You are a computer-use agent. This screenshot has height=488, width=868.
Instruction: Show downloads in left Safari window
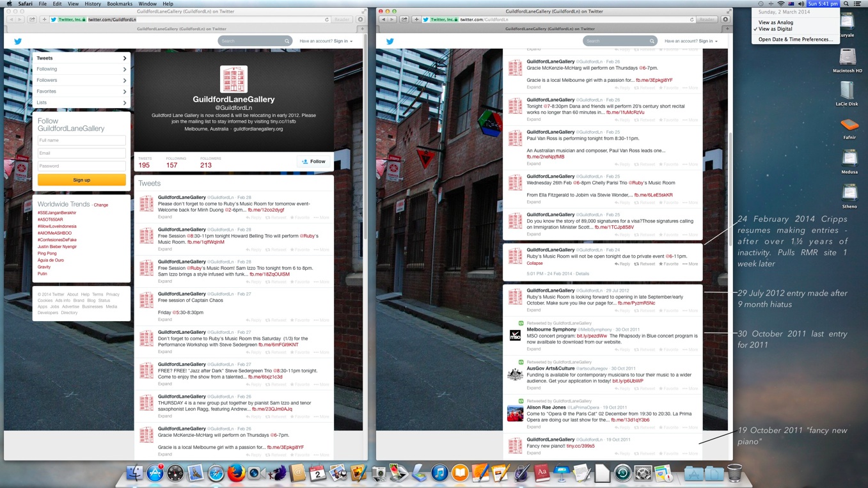(x=360, y=19)
